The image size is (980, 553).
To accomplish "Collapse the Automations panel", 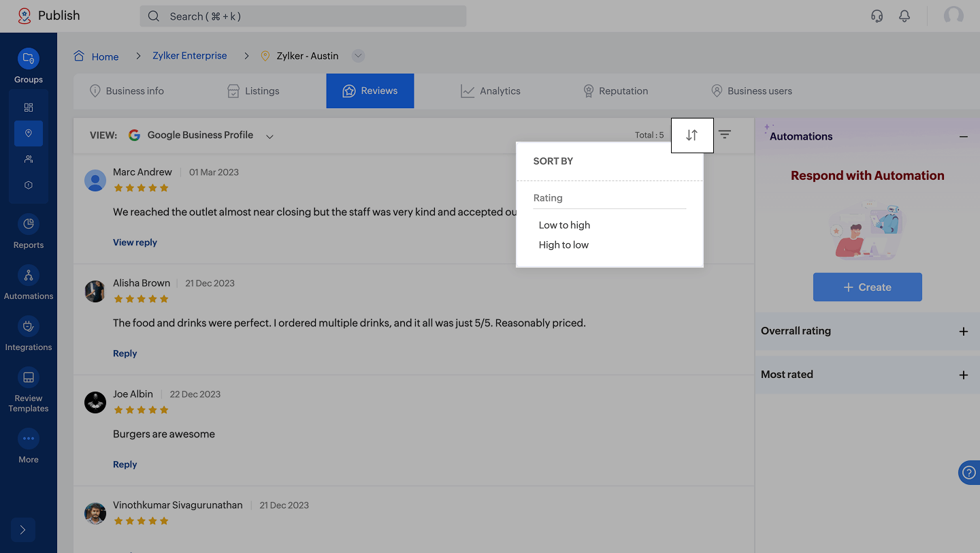I will click(964, 137).
